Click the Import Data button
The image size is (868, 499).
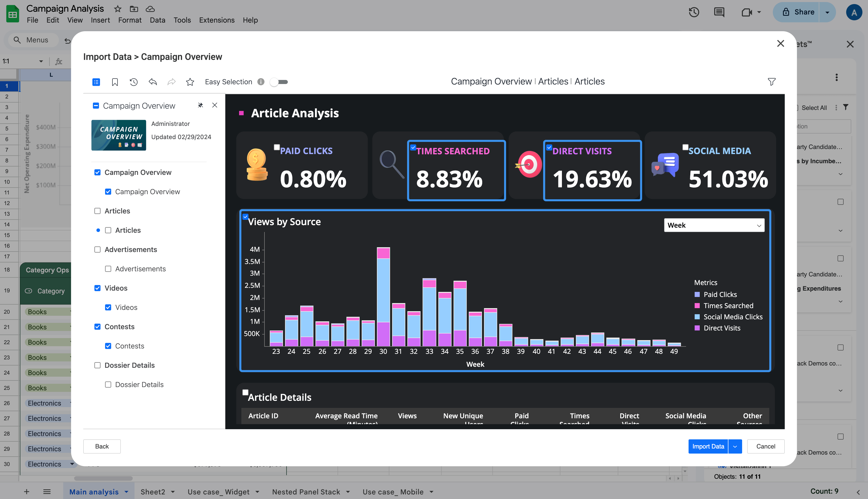tap(708, 446)
